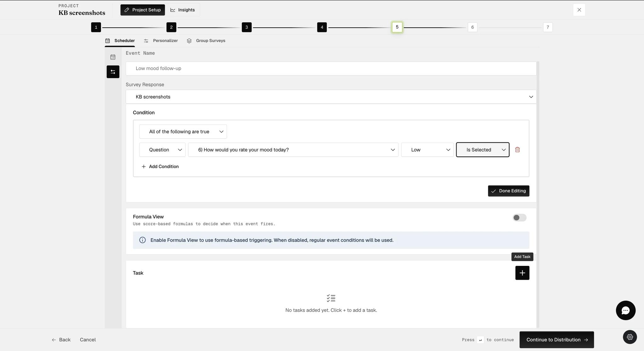Click the plus Add Task button

(x=522, y=273)
